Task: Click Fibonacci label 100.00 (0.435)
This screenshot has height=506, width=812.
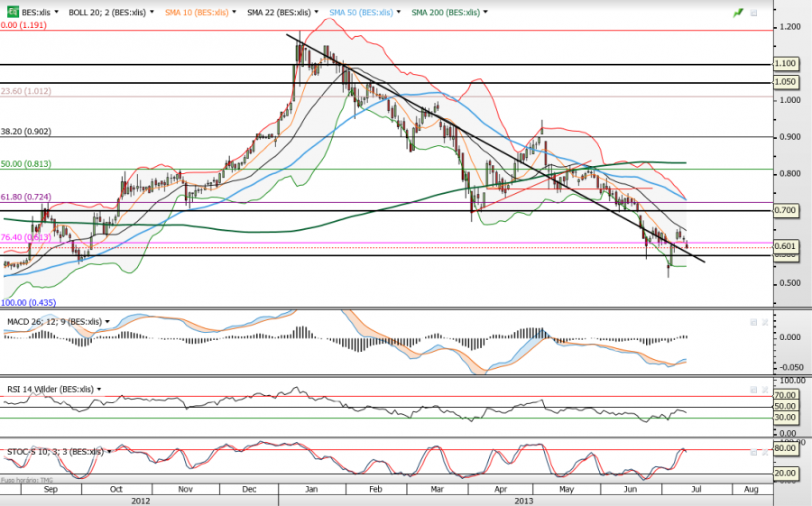Action: click(29, 302)
